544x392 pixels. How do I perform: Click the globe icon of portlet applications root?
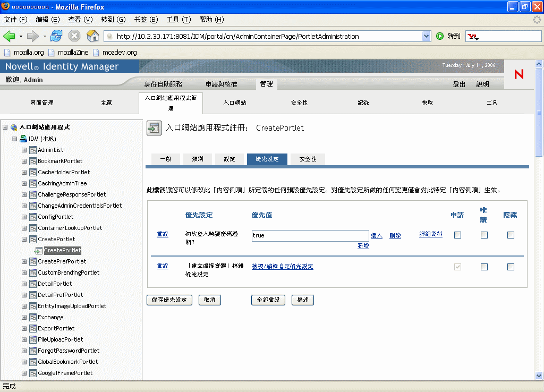[14, 127]
